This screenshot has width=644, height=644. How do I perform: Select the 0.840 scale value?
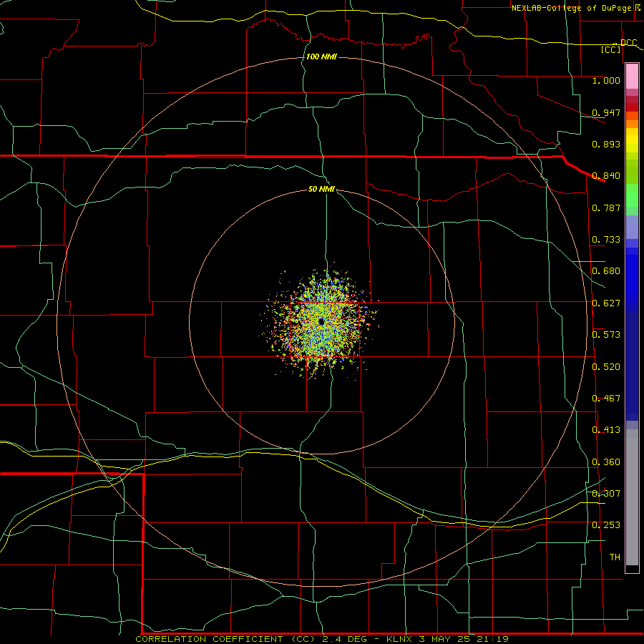click(606, 176)
